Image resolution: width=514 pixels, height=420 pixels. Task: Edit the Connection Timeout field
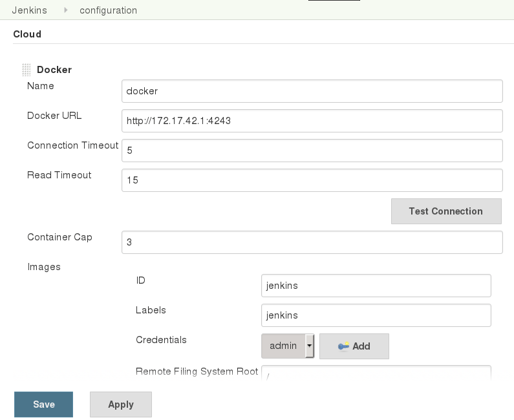pyautogui.click(x=312, y=151)
